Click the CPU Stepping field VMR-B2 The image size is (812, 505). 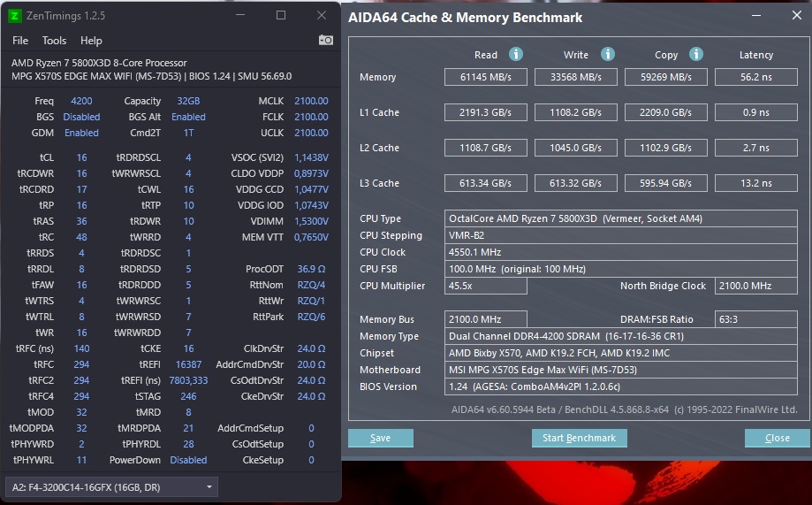pyautogui.click(x=621, y=235)
